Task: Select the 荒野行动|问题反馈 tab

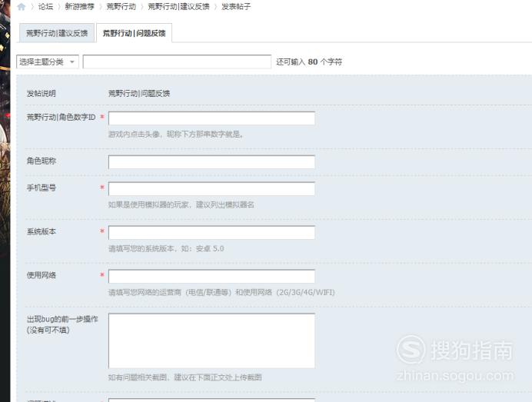Action: click(134, 33)
